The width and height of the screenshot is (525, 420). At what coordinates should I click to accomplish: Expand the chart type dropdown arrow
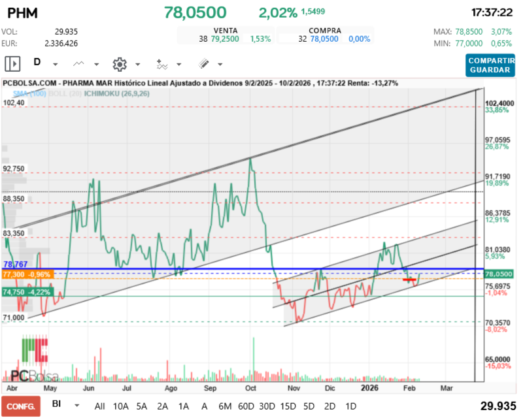click(97, 64)
